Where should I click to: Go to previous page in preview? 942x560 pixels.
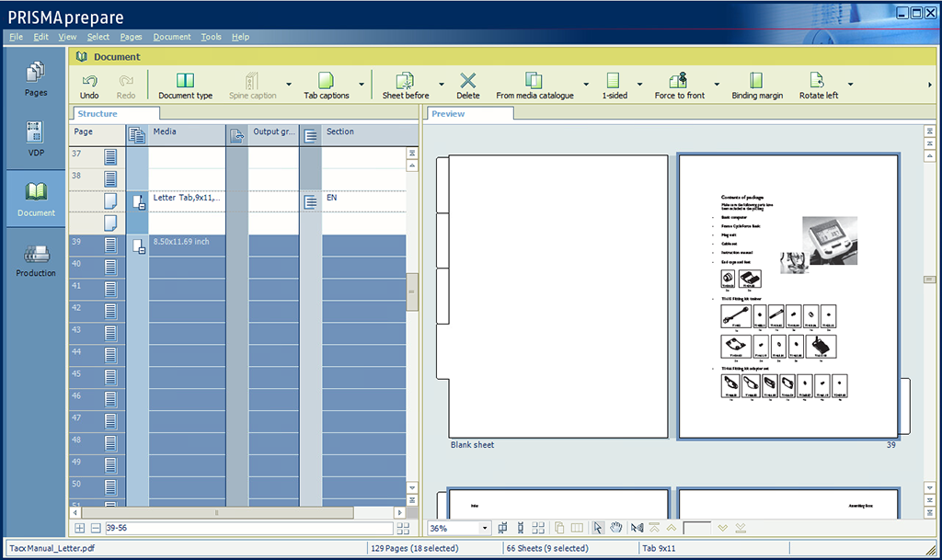(671, 528)
